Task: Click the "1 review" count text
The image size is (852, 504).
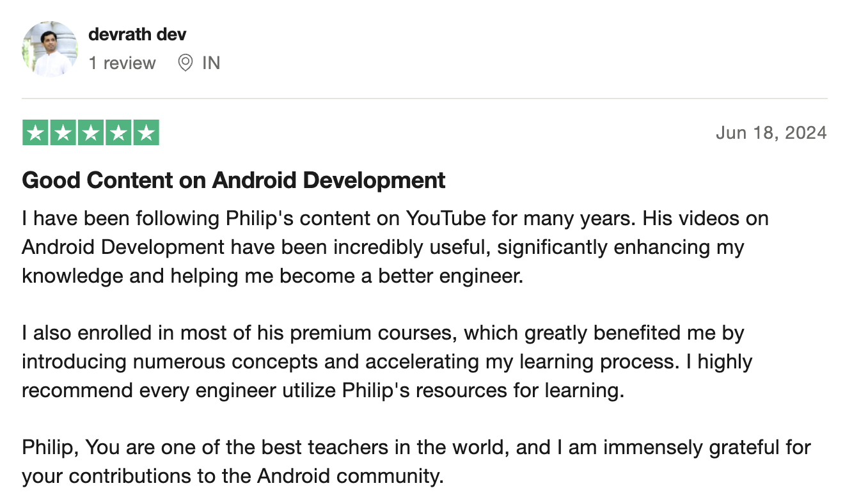Action: click(x=122, y=63)
